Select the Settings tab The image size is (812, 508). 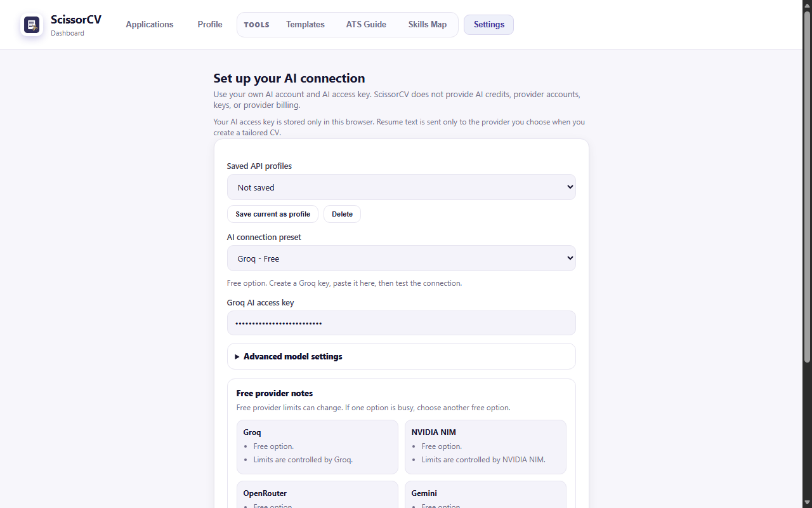(x=488, y=25)
